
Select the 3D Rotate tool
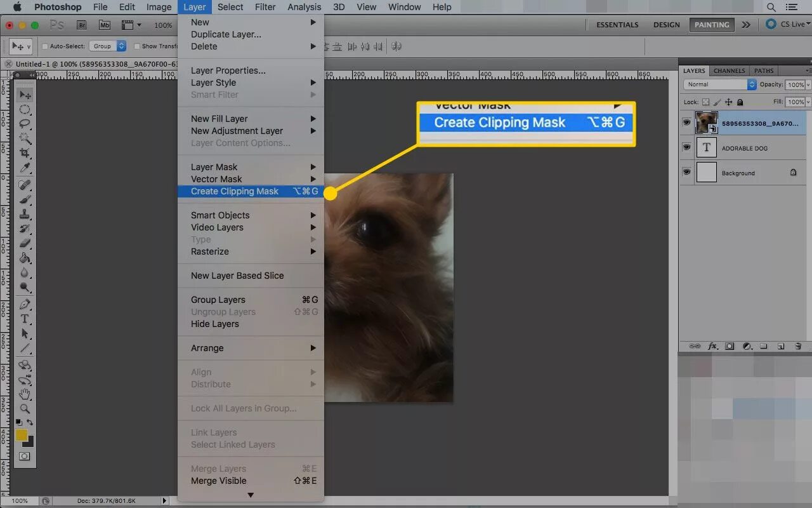point(25,365)
